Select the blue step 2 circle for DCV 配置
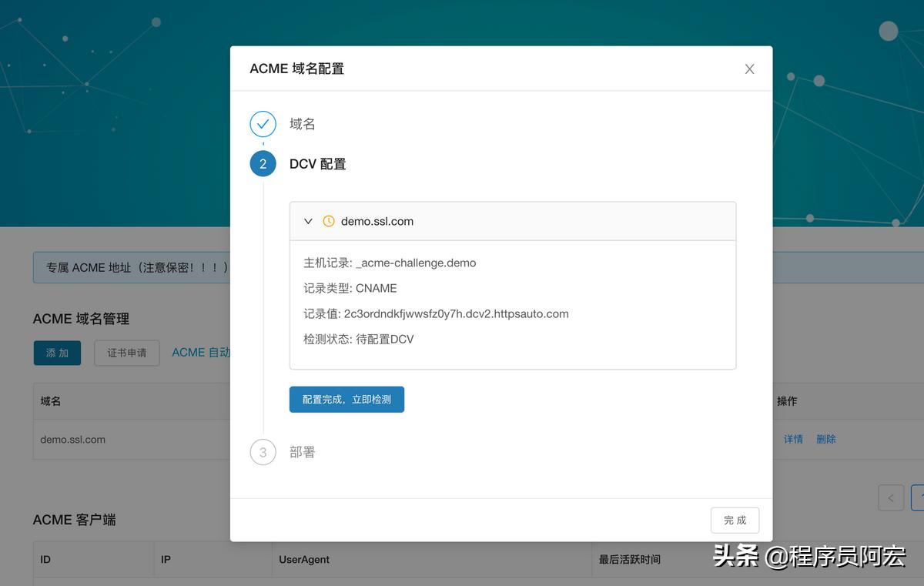Screen dimensions: 924x586 pyautogui.click(x=263, y=164)
